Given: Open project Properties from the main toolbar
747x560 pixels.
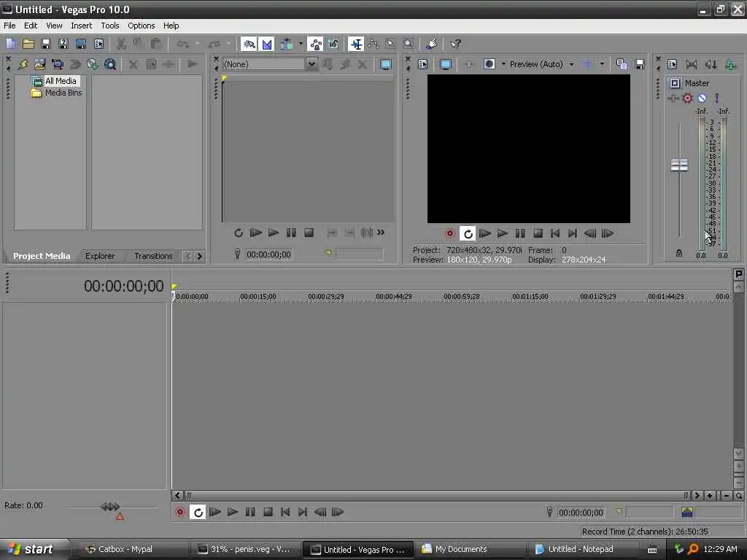Looking at the screenshot, I should pyautogui.click(x=98, y=44).
